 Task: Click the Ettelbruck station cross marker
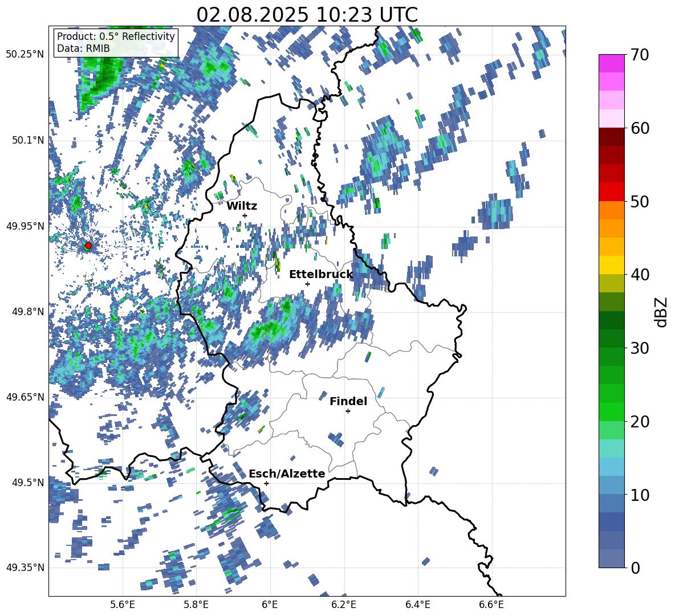pyautogui.click(x=307, y=284)
